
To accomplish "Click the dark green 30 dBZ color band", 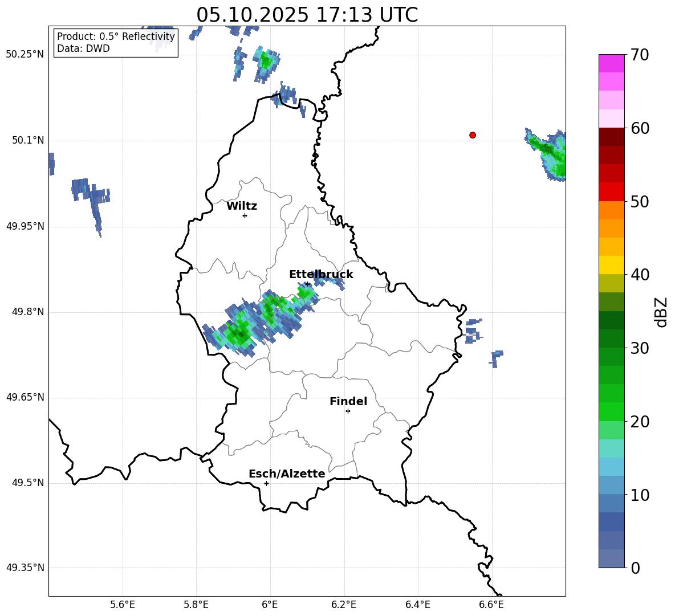I will click(x=611, y=338).
